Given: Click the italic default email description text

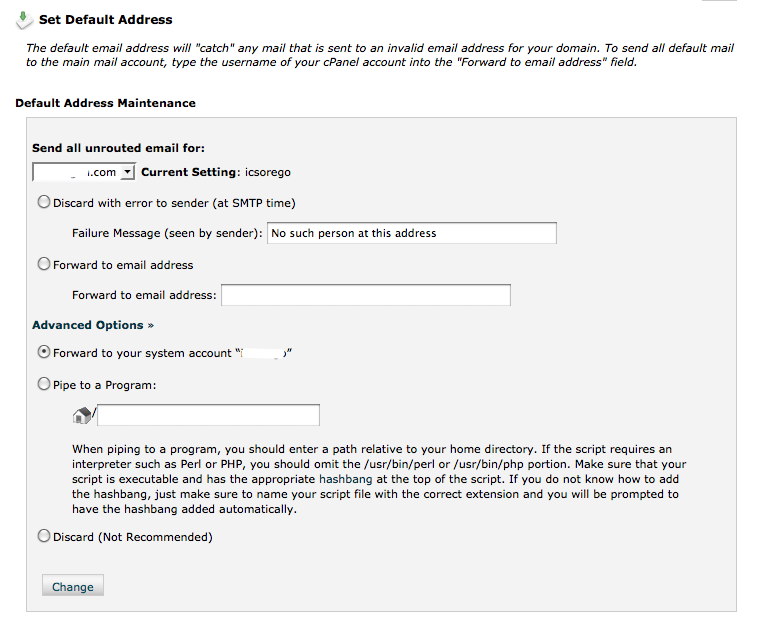Looking at the screenshot, I should point(380,55).
